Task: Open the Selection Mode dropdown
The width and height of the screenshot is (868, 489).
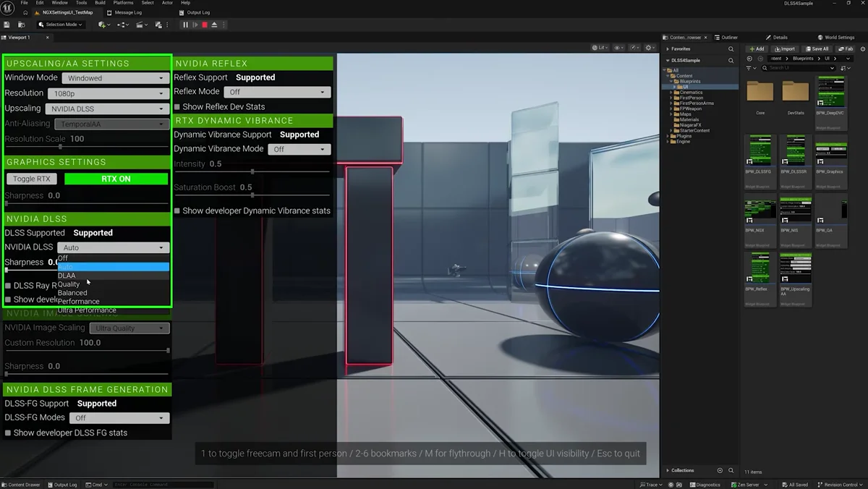Action: pos(61,25)
